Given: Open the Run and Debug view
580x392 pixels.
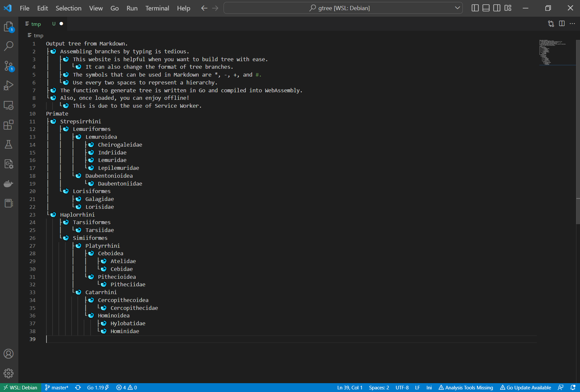Looking at the screenshot, I should pyautogui.click(x=9, y=85).
